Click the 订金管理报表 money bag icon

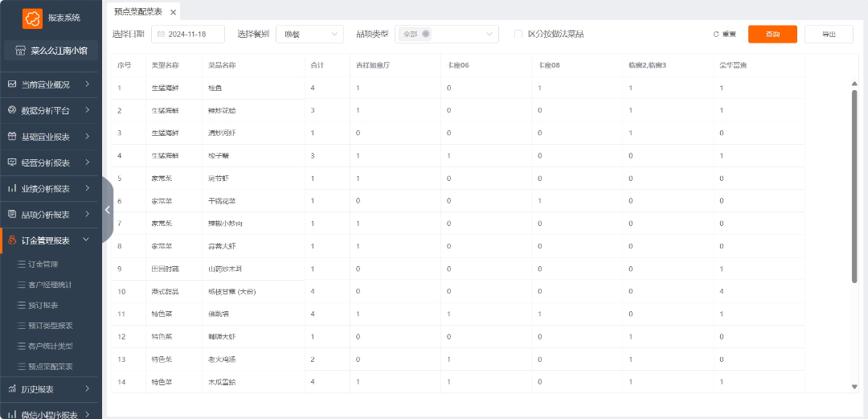[x=12, y=240]
